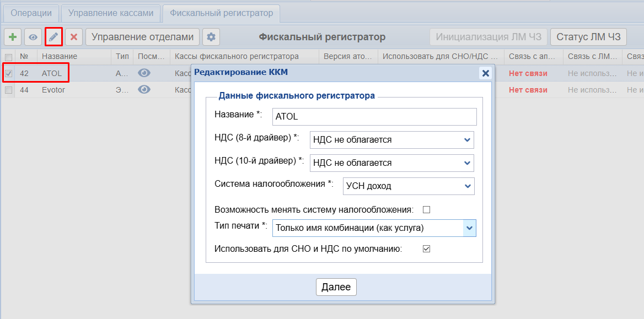Viewport: 644px width, 319px height.
Task: Open the Тип печати dropdown
Action: [x=374, y=228]
